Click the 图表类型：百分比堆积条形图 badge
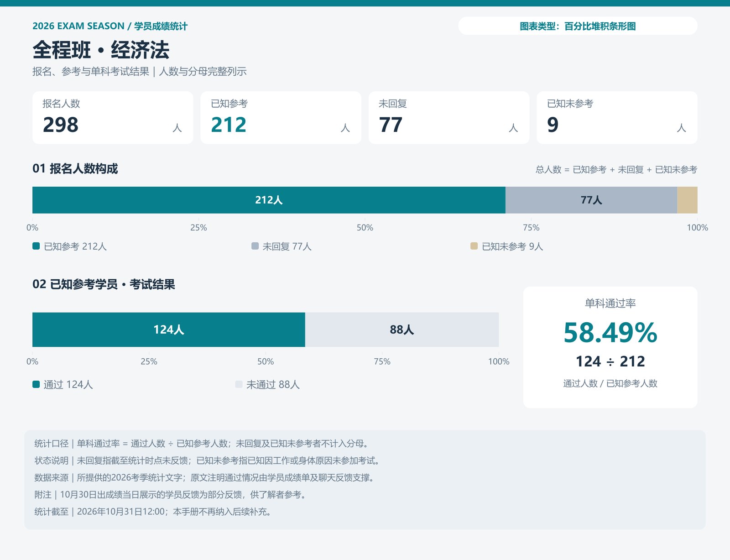The width and height of the screenshot is (730, 560). tap(578, 26)
